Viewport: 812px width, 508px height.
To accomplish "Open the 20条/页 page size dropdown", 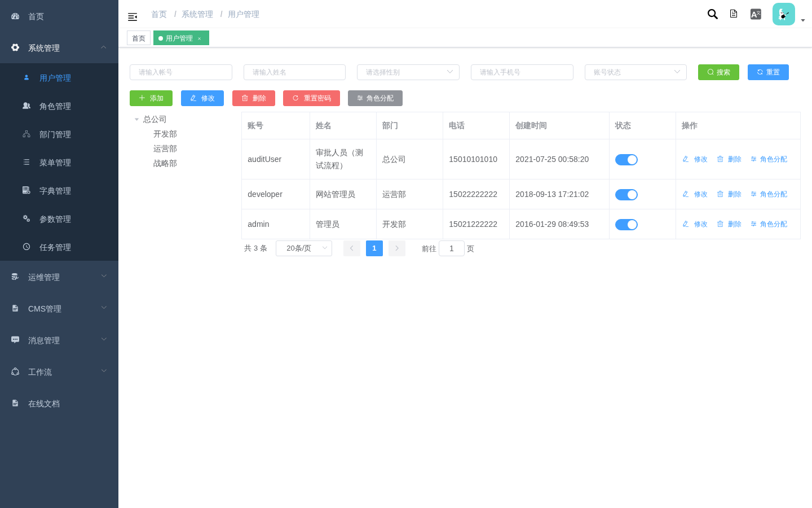I will point(304,248).
